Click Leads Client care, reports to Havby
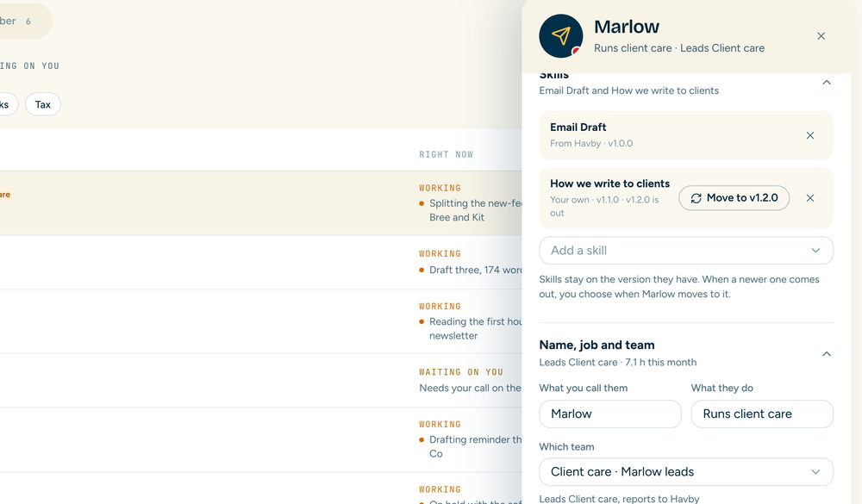This screenshot has height=504, width=862. click(619, 499)
